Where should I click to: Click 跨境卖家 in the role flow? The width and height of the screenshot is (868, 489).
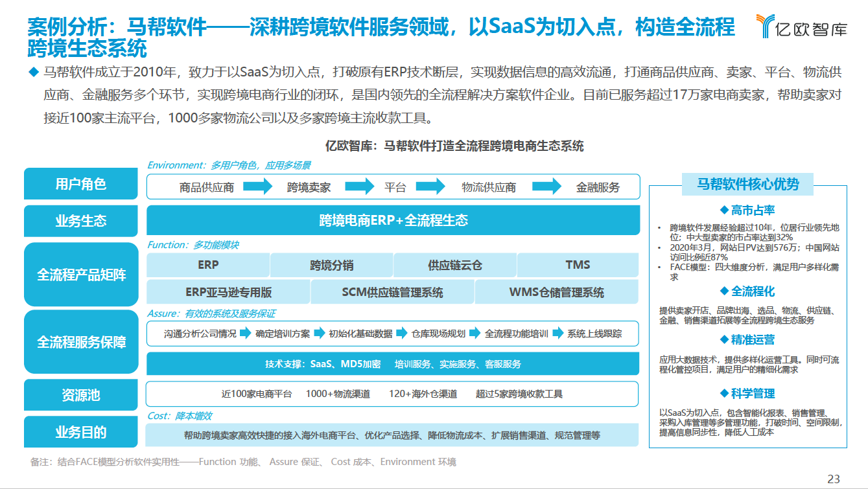(x=309, y=187)
